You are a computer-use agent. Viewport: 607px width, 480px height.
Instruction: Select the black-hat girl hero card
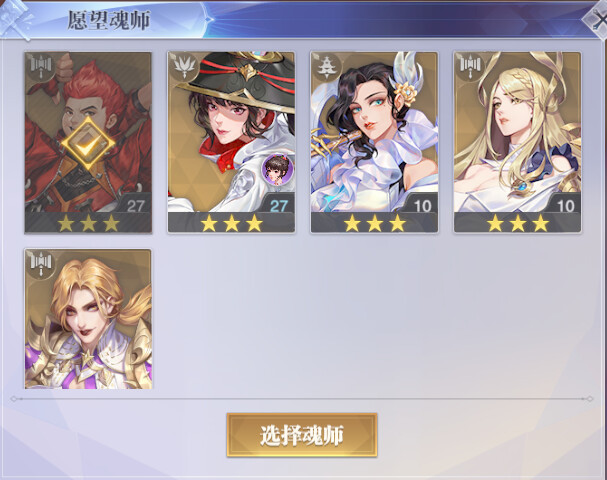(231, 142)
